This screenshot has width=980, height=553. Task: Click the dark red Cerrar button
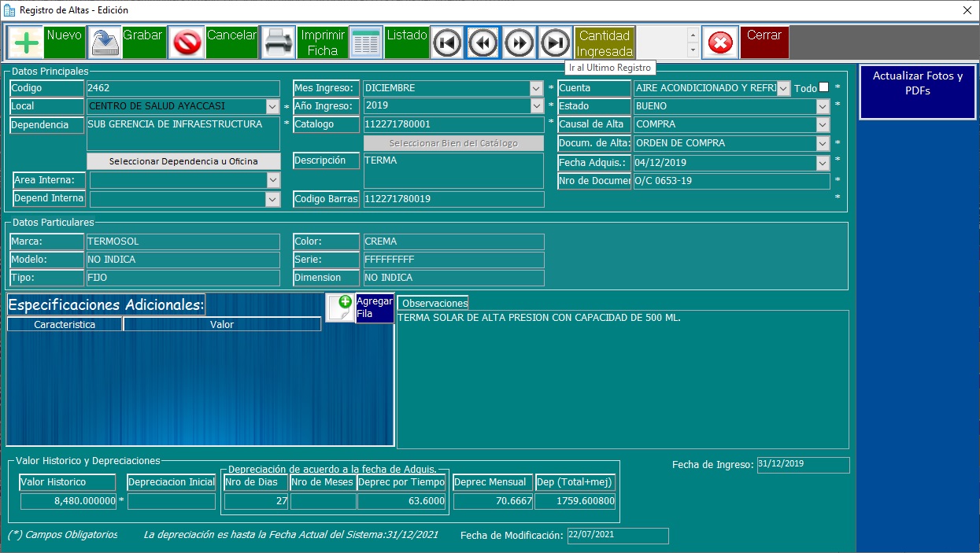pos(764,42)
